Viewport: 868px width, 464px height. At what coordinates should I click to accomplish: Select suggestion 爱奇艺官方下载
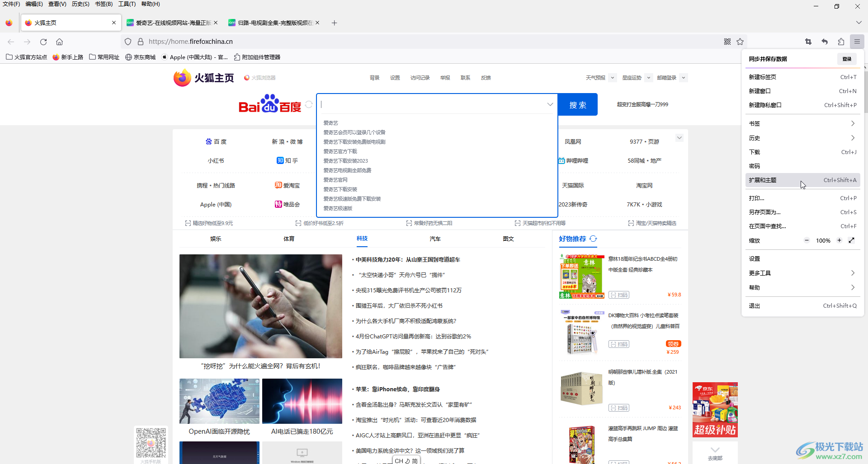[x=340, y=151]
